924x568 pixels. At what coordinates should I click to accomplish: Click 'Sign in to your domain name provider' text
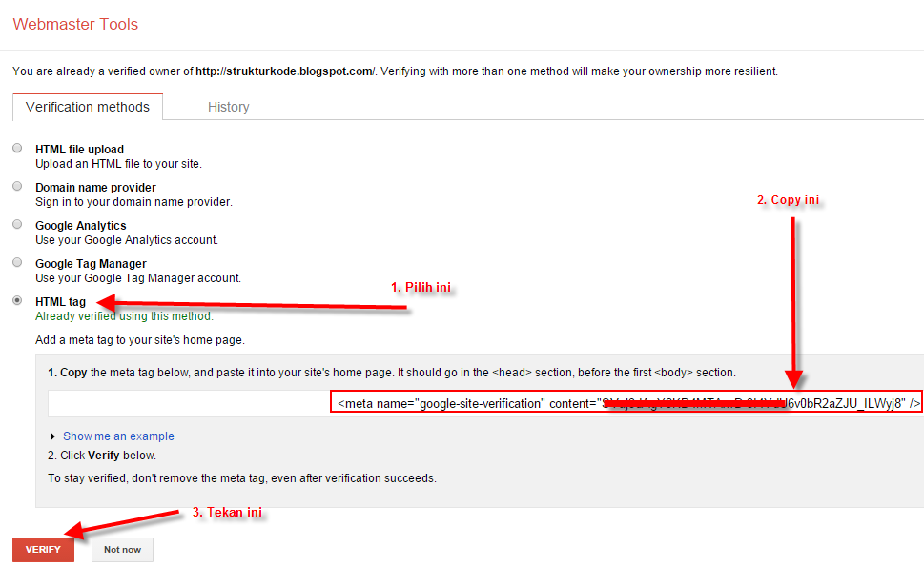pos(133,202)
